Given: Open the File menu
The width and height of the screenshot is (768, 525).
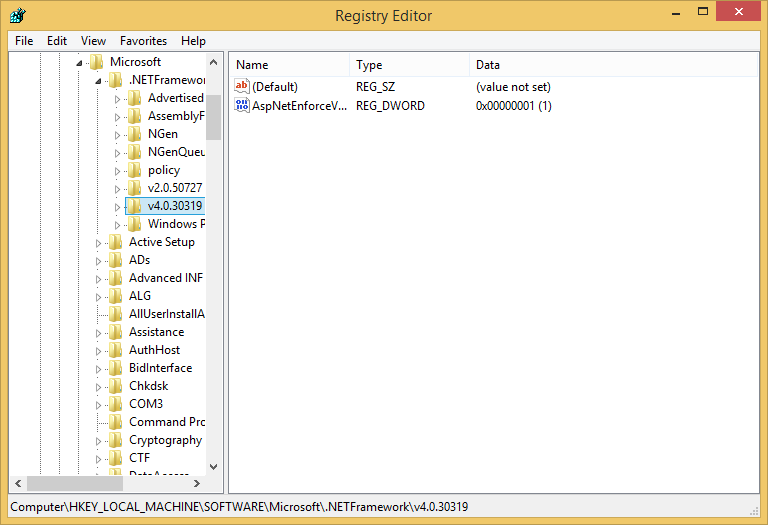Looking at the screenshot, I should click(x=24, y=41).
